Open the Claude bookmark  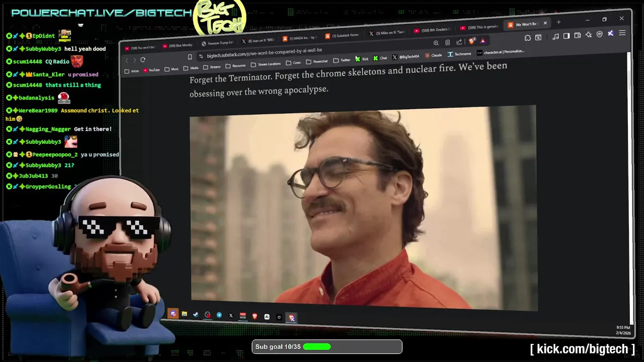(x=434, y=55)
